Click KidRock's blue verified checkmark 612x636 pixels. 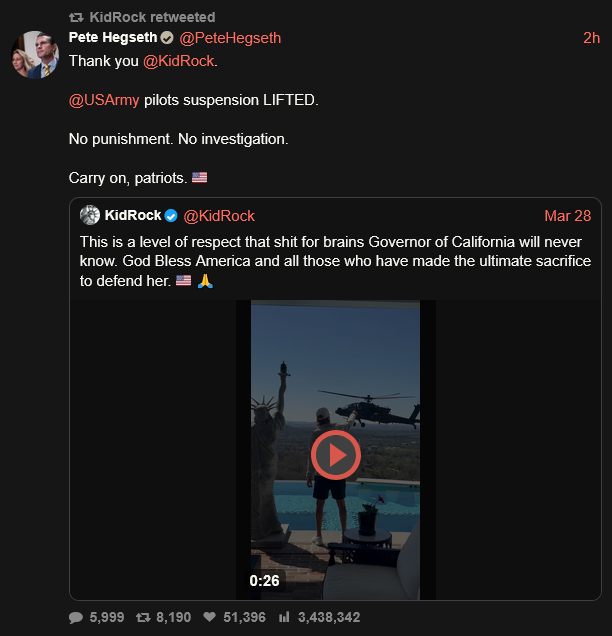[172, 216]
